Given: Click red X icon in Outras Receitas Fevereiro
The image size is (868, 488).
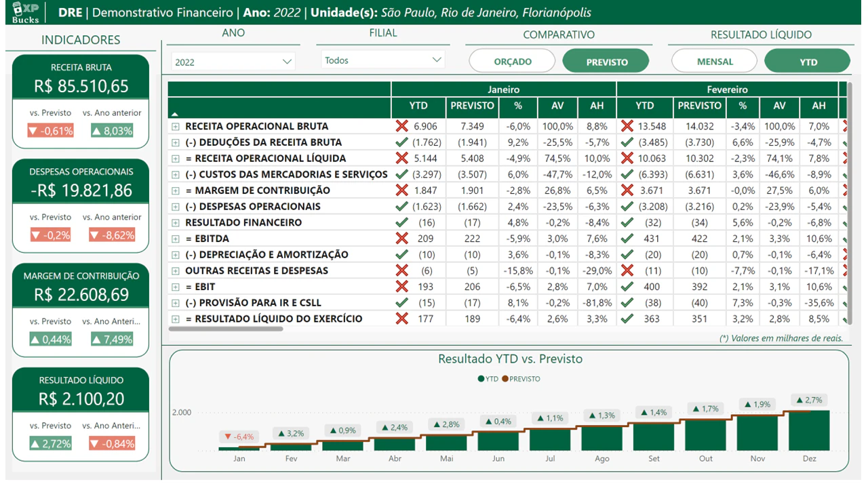Looking at the screenshot, I should click(627, 270).
